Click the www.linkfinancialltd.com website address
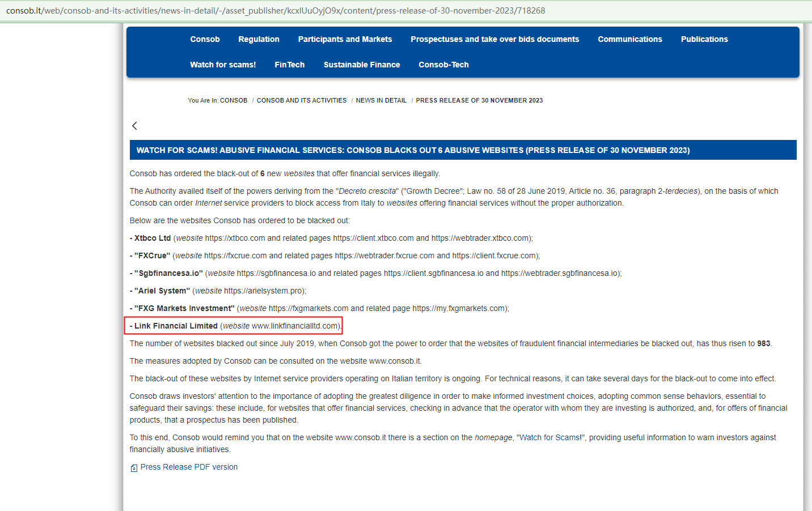Image resolution: width=812 pixels, height=511 pixels. [x=295, y=326]
